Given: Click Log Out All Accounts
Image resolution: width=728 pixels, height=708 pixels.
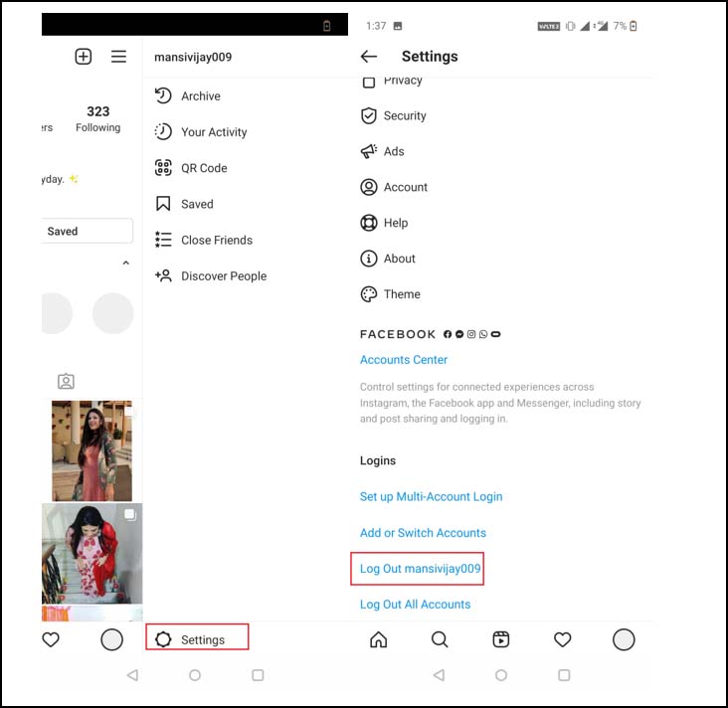Looking at the screenshot, I should 415,604.
